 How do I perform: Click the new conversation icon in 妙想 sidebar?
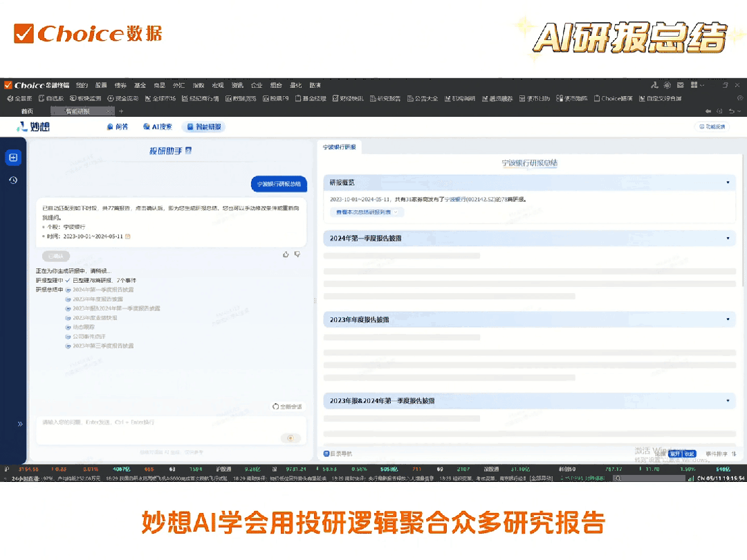[x=13, y=157]
